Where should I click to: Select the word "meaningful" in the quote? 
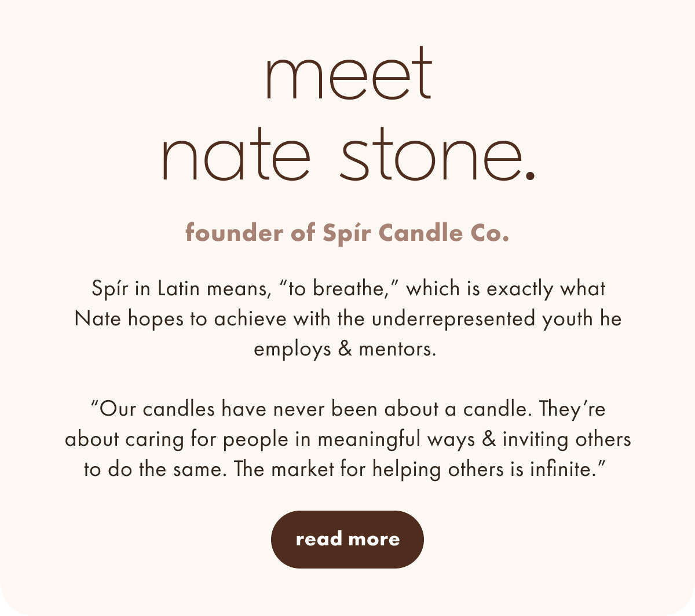(370, 439)
